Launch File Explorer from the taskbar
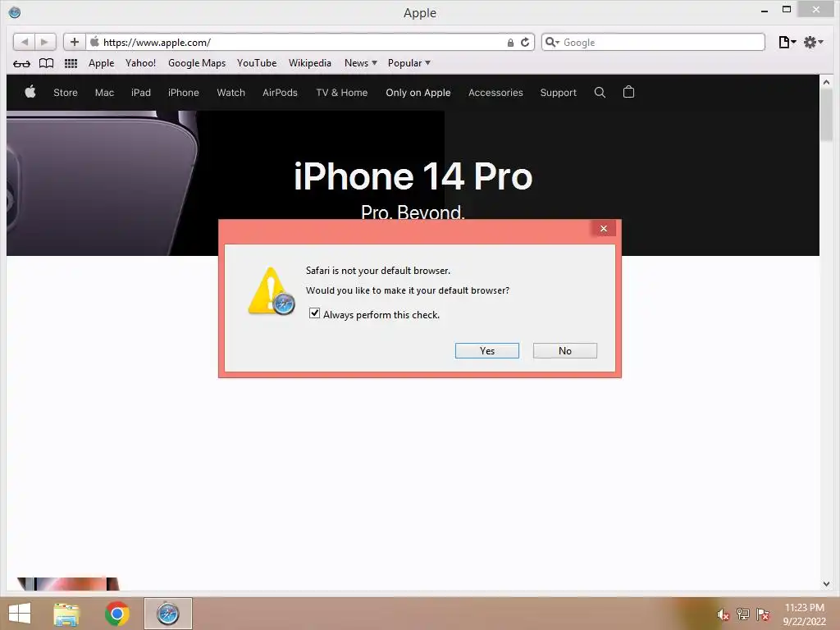Screen dimensions: 840x630 (66, 614)
